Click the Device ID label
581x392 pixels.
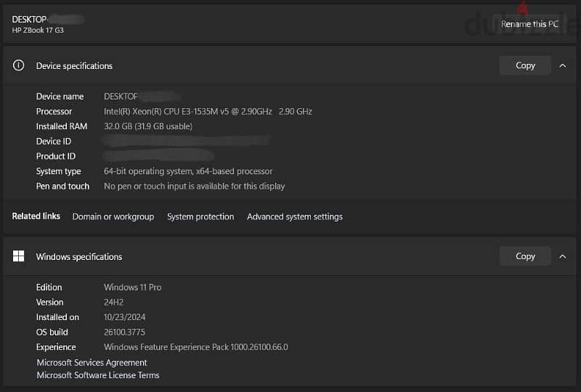click(54, 141)
